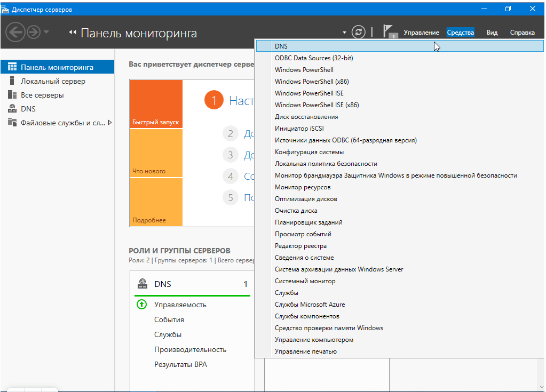Launch Windows PowerShell (x86) from menu

click(x=400, y=82)
